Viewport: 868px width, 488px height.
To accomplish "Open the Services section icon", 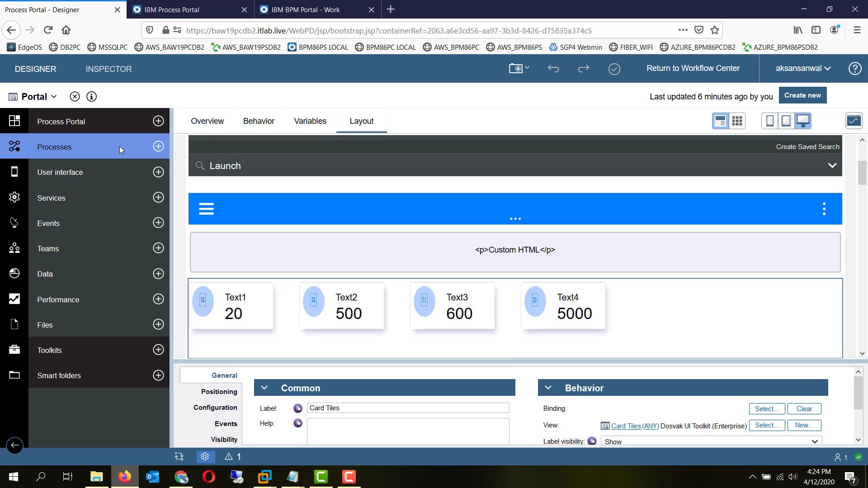I will tap(14, 197).
